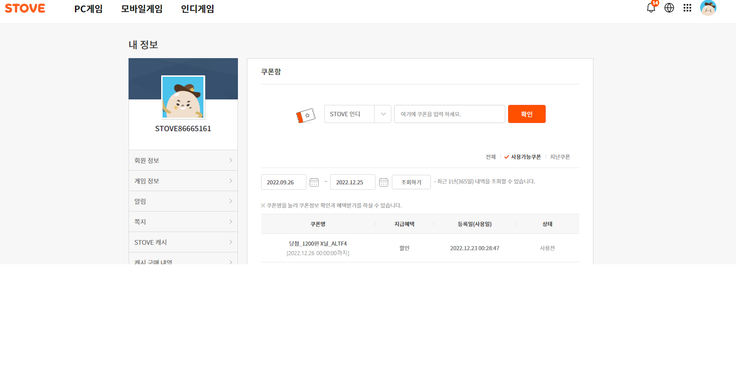Click the start date field 2022.09.26

[284, 182]
